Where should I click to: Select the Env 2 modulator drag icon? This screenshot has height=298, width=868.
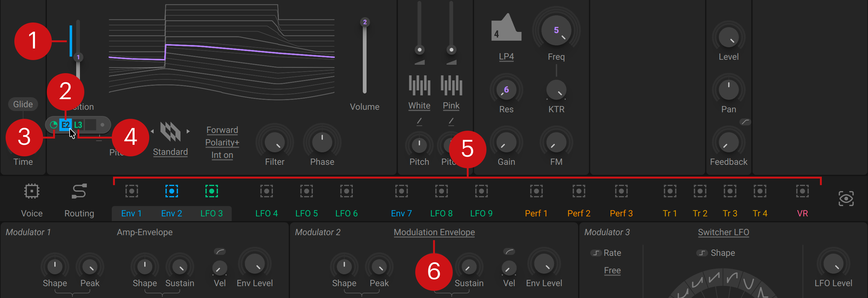click(171, 191)
